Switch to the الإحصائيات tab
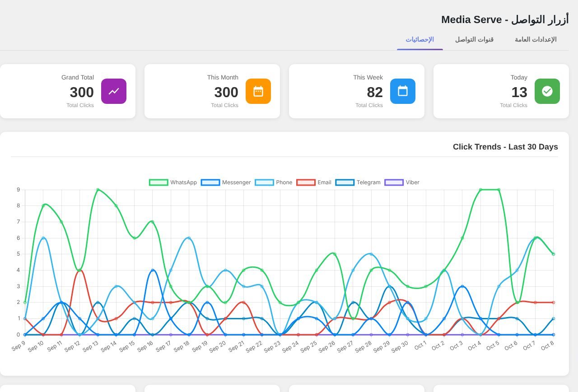 tap(420, 39)
